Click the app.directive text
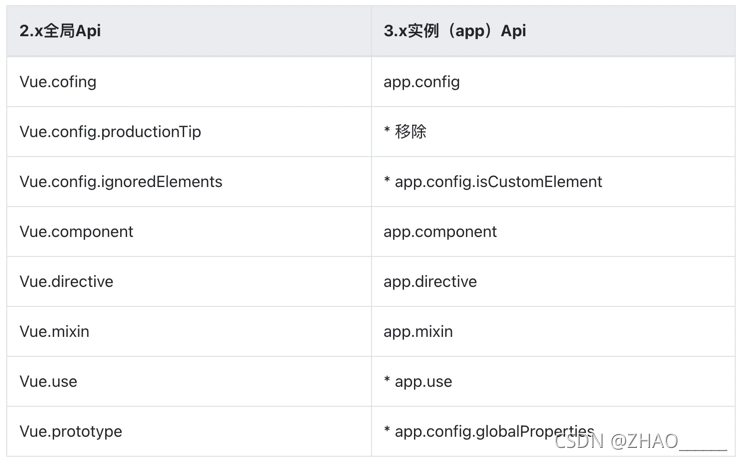The width and height of the screenshot is (743, 461). (x=430, y=281)
